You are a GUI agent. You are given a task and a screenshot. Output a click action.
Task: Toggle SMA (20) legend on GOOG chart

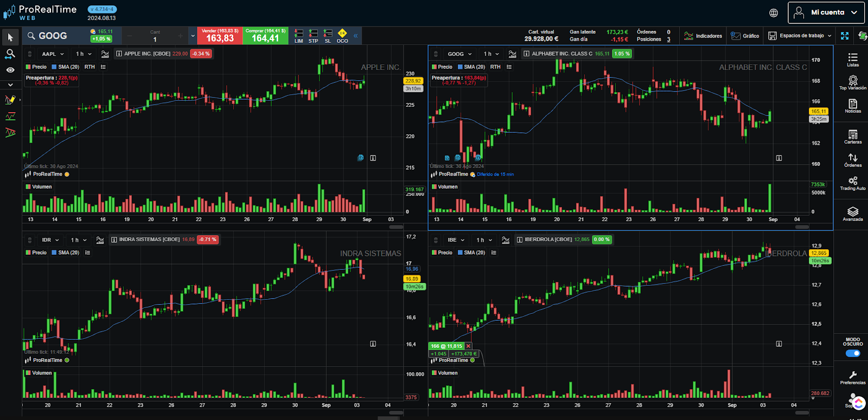tap(471, 67)
